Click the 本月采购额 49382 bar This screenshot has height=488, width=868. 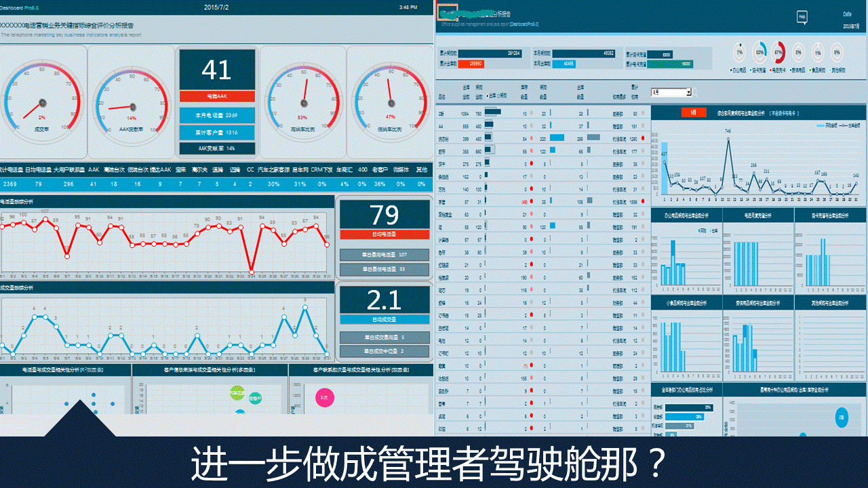[x=583, y=53]
